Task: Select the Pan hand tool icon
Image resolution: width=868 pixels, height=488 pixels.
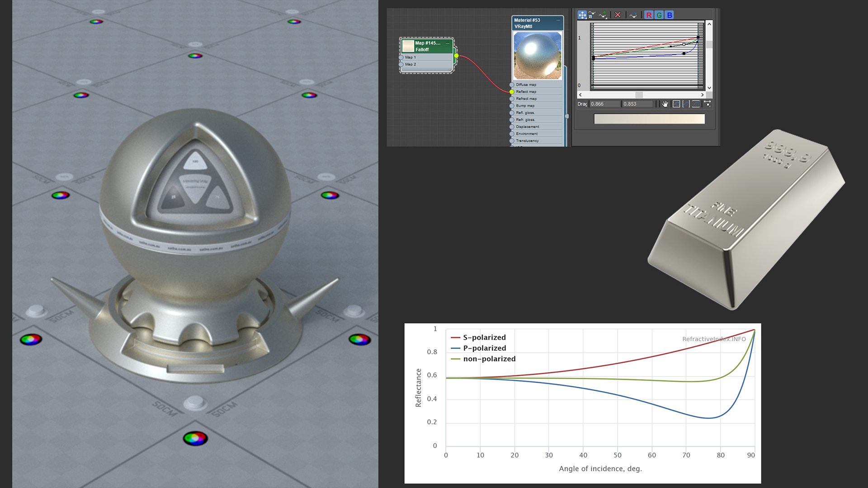Action: [665, 104]
